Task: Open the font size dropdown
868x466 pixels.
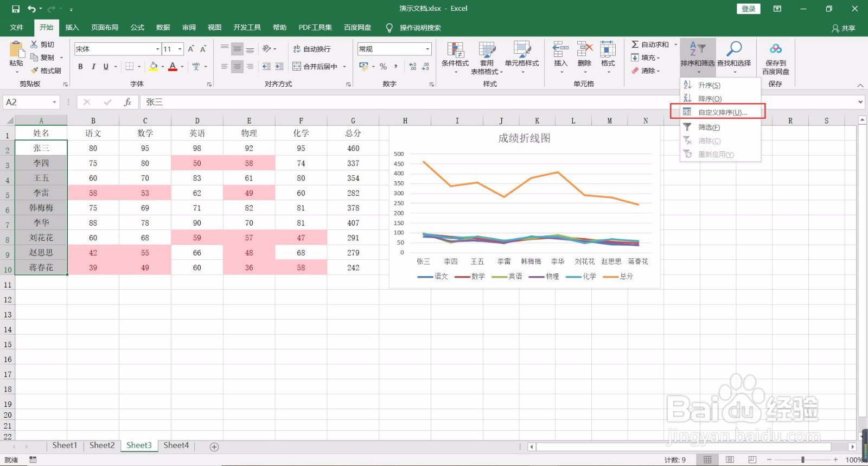Action: [x=180, y=49]
